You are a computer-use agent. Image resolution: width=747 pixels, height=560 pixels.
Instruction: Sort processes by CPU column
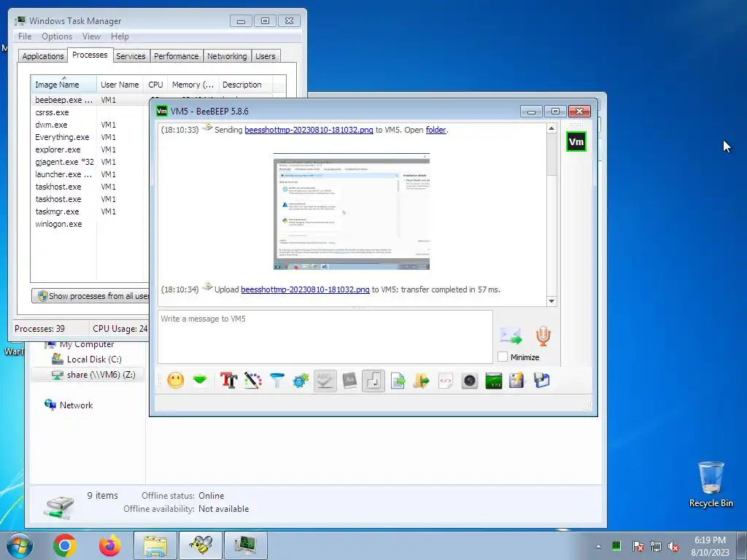click(x=156, y=85)
